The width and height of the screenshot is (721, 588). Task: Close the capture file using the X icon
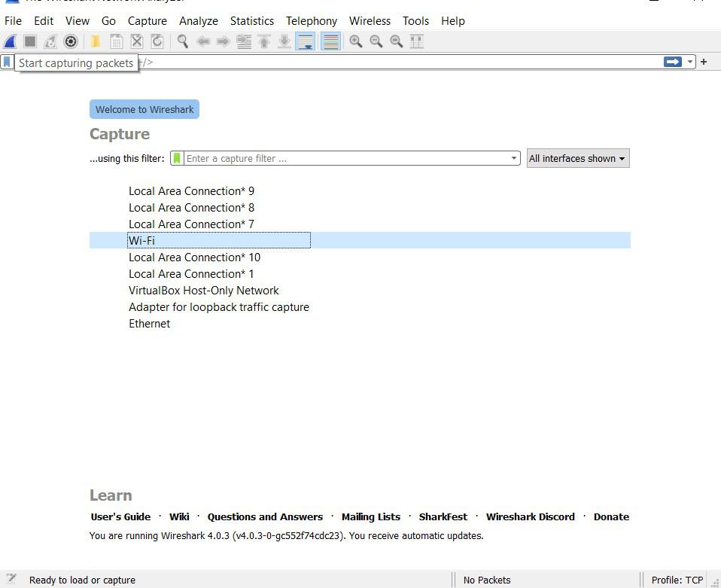point(136,41)
